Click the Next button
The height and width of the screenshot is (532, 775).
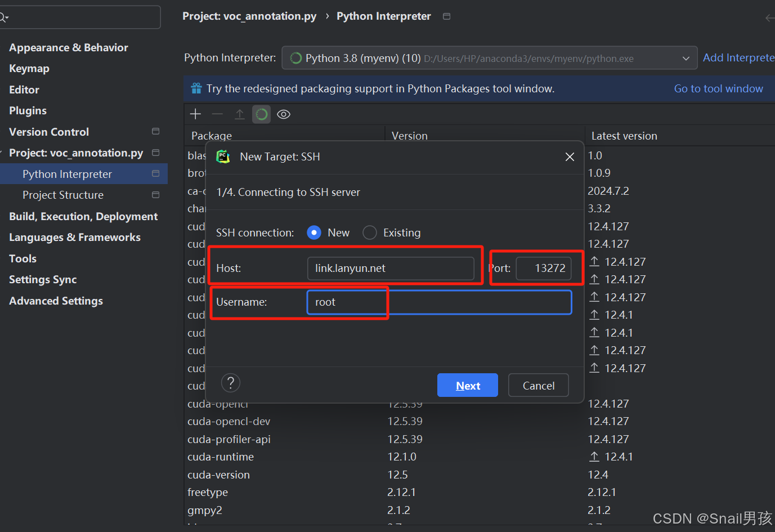[468, 385]
